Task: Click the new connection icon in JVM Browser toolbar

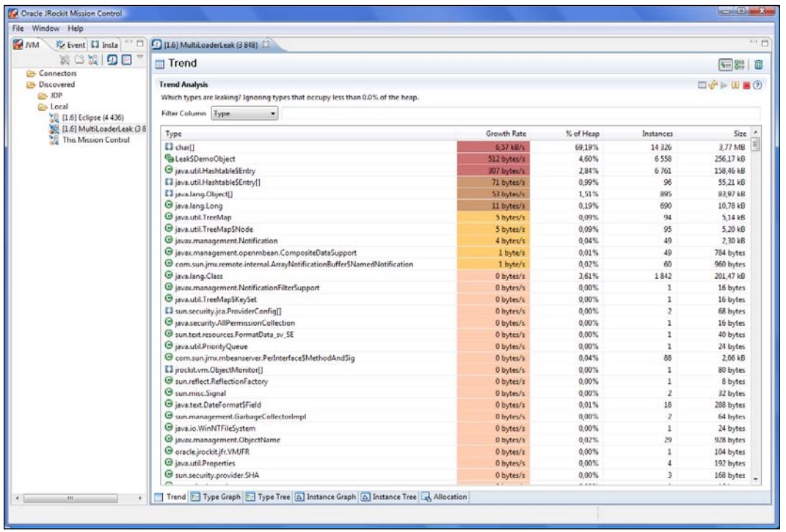Action: point(92,60)
